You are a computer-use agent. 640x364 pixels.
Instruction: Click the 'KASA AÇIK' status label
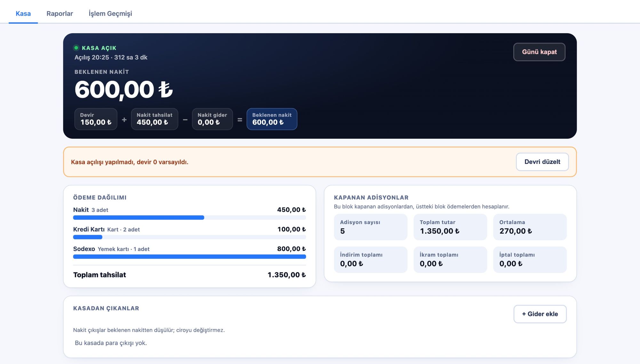[99, 48]
